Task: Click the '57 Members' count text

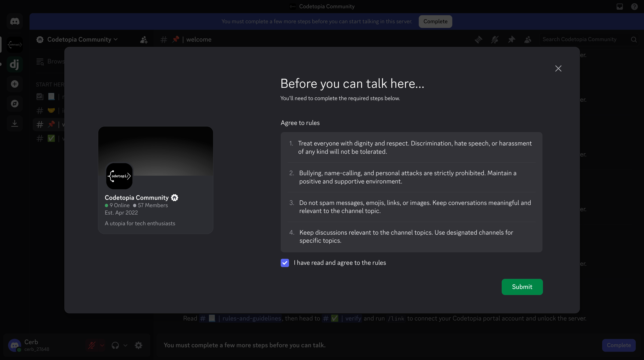Action: click(153, 205)
